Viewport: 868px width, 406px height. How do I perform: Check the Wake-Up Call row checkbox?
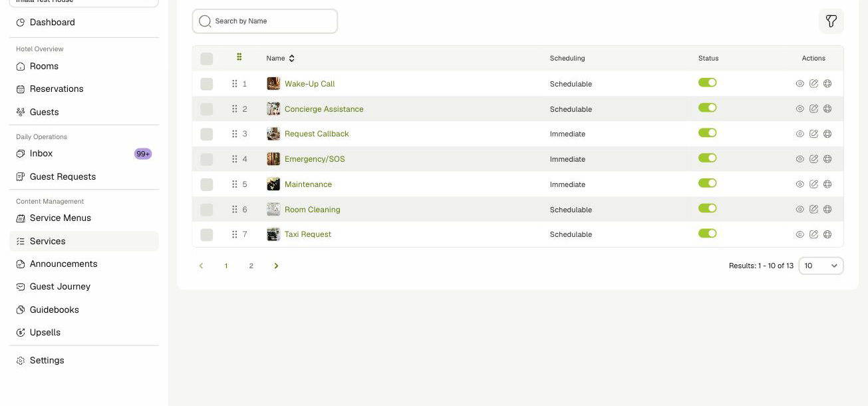(x=207, y=84)
